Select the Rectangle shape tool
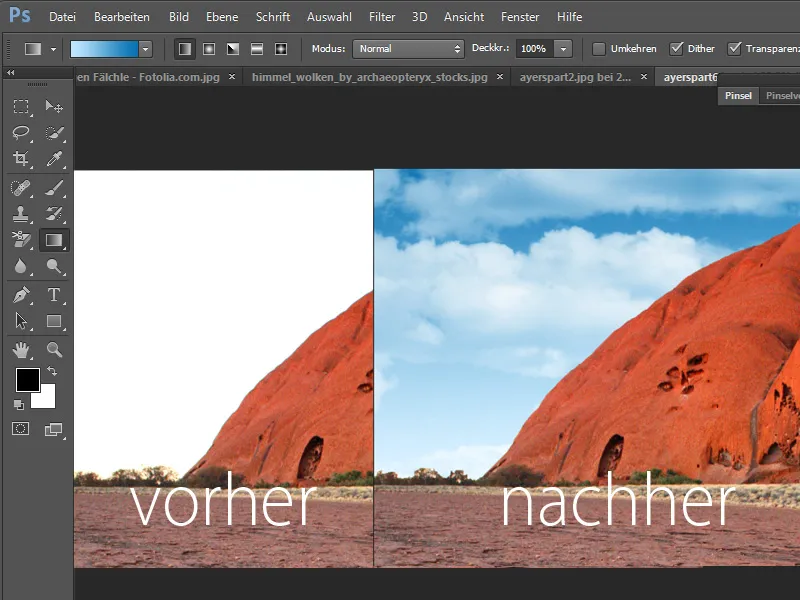Viewport: 800px width, 600px height. [x=54, y=321]
